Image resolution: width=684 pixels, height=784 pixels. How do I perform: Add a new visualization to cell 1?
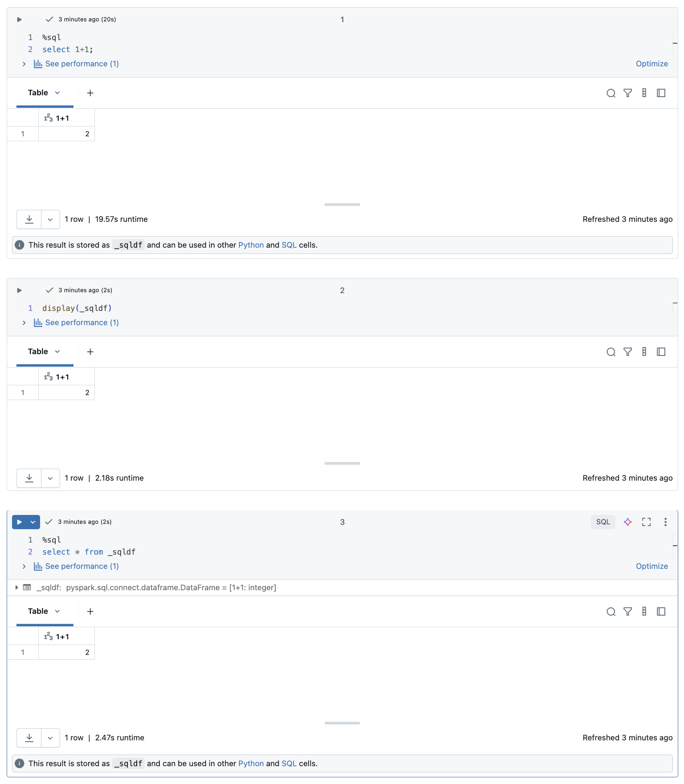coord(90,93)
